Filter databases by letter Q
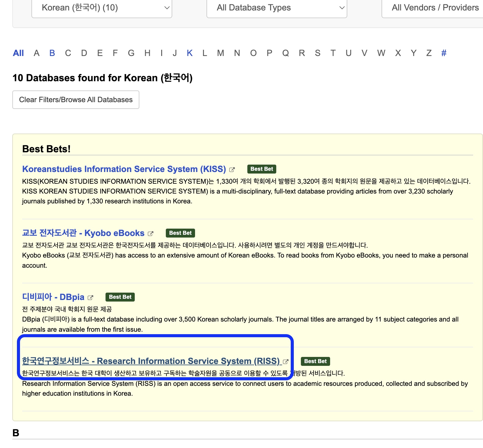Image resolution: width=483 pixels, height=448 pixels. [x=285, y=53]
